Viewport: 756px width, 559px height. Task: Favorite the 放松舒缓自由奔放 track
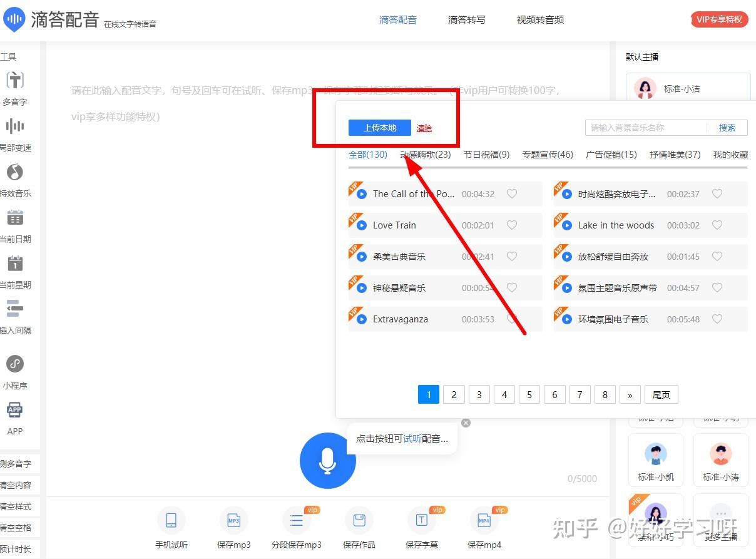click(717, 257)
